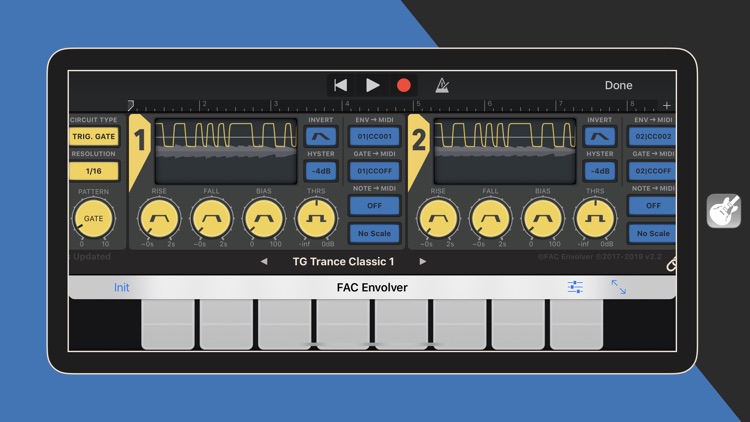Open envelope 2 No Scale selector
The image size is (750, 422).
652,233
